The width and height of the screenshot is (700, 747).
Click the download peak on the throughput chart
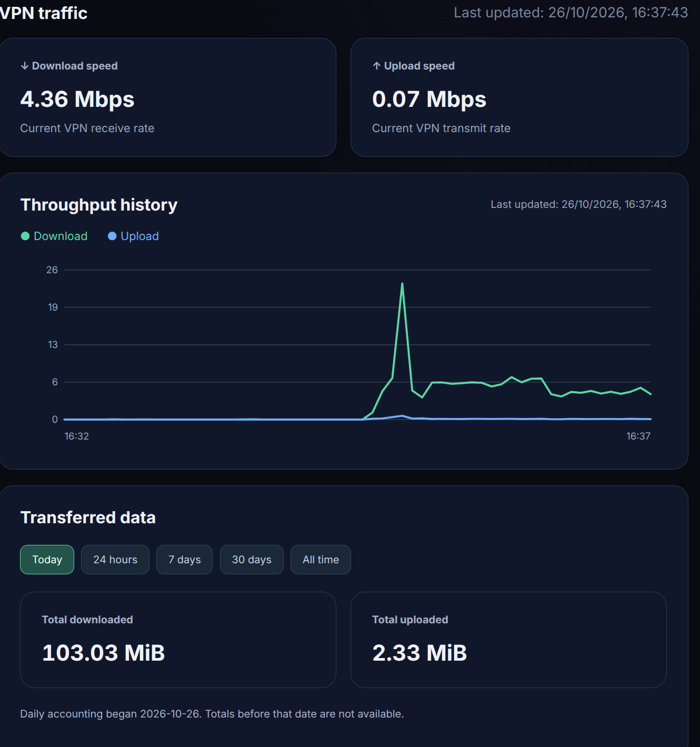pyautogui.click(x=402, y=284)
